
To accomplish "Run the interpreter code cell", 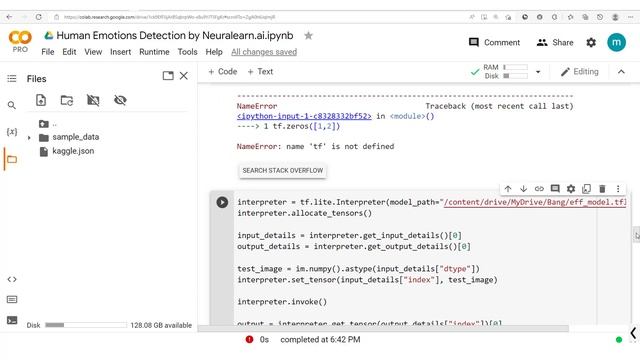I will point(222,202).
